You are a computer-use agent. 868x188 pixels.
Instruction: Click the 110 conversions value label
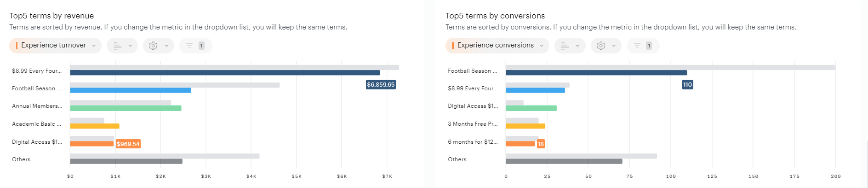point(687,85)
